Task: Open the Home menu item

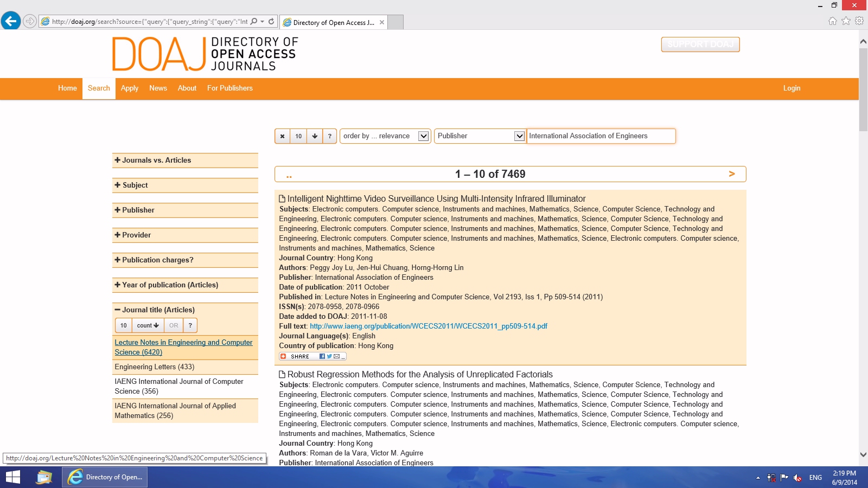Action: (67, 88)
